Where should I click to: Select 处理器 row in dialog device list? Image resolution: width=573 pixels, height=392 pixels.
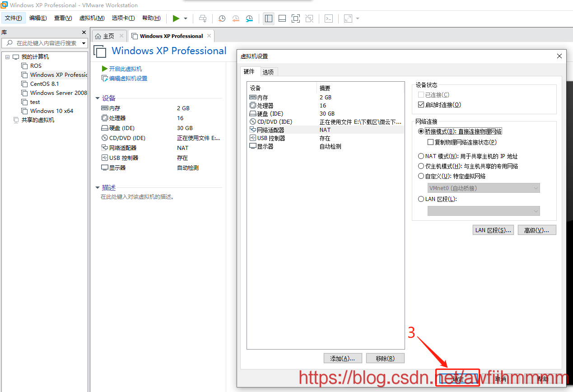pyautogui.click(x=326, y=105)
